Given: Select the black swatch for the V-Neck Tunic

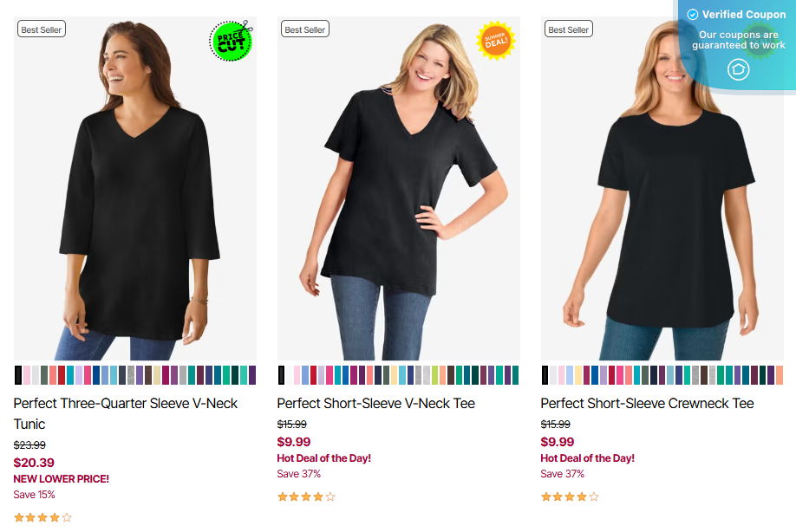Looking at the screenshot, I should 18,375.
